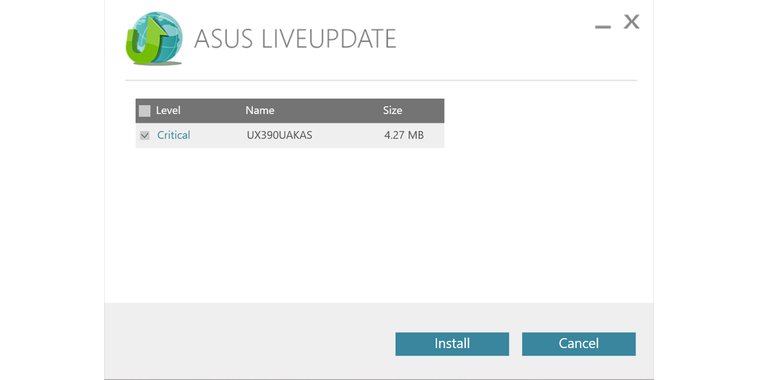The height and width of the screenshot is (380, 760).
Task: Click the 4.27 MB size cell
Action: click(x=404, y=135)
